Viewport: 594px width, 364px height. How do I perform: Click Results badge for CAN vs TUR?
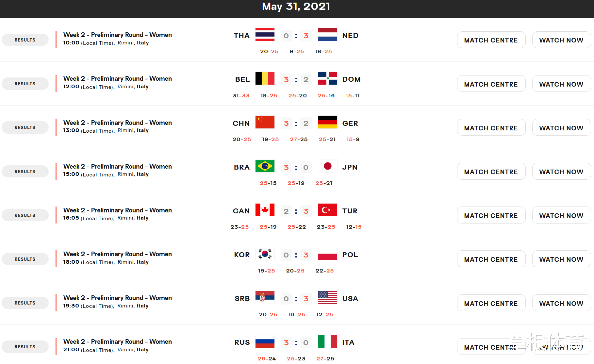coord(25,215)
